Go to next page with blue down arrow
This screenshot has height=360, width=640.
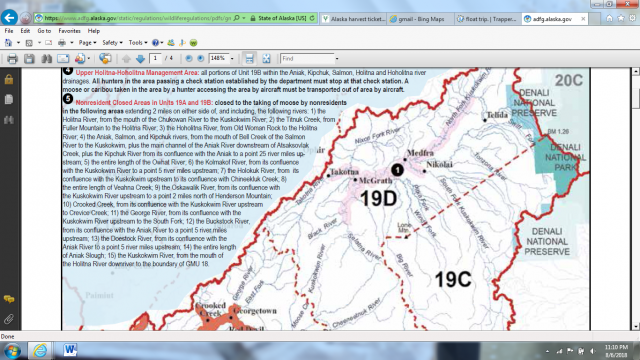click(x=140, y=59)
